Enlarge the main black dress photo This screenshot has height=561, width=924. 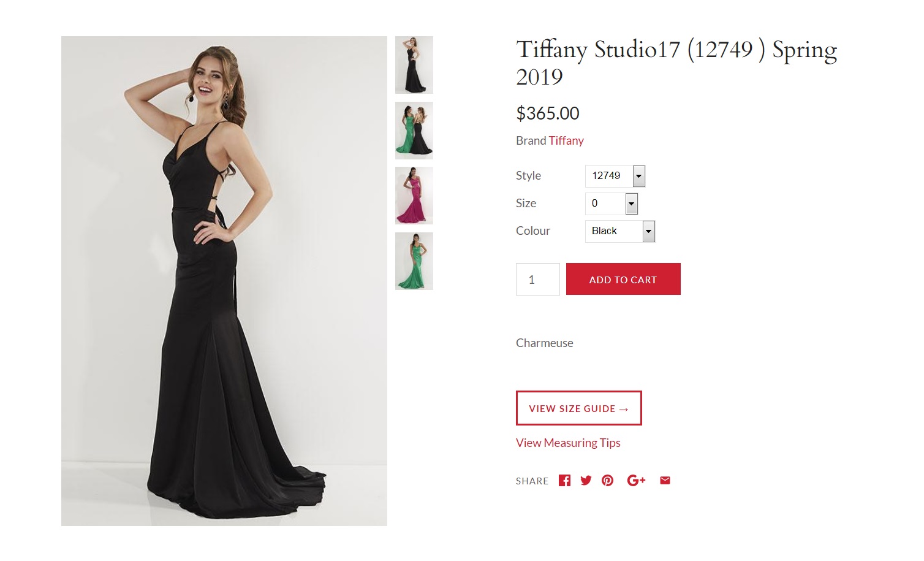click(x=224, y=281)
